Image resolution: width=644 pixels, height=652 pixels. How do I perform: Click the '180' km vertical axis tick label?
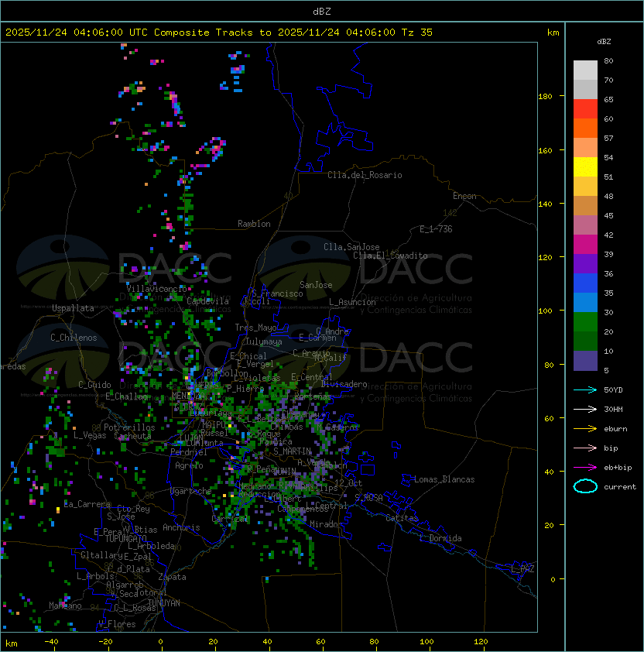click(x=545, y=97)
